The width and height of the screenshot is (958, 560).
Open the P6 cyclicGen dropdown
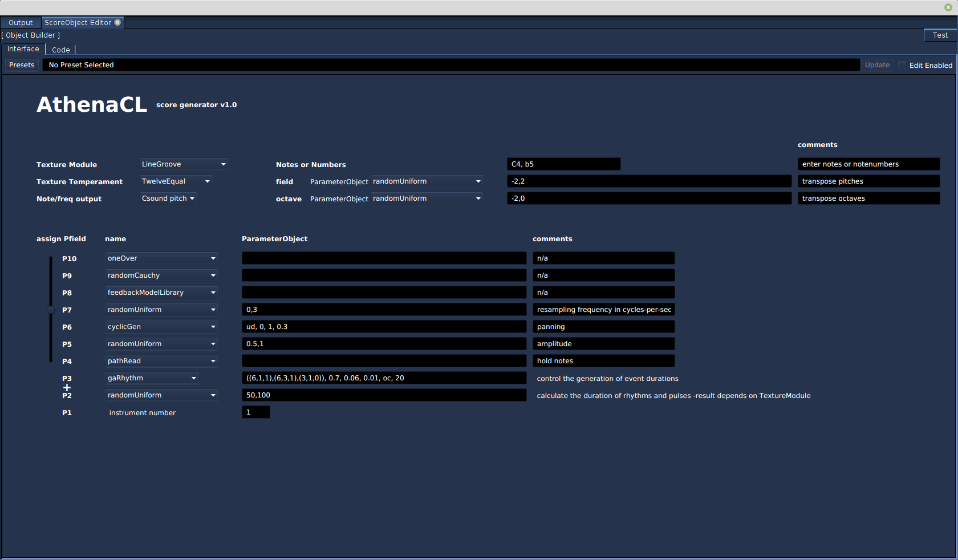(x=161, y=327)
